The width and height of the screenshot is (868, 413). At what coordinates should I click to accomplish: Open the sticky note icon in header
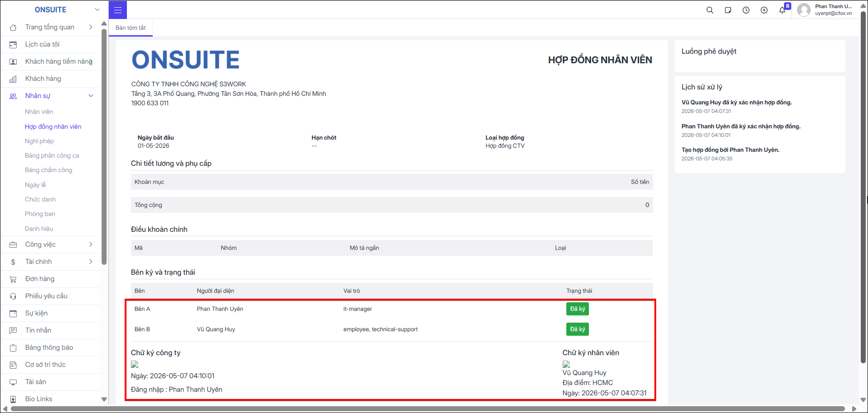728,10
